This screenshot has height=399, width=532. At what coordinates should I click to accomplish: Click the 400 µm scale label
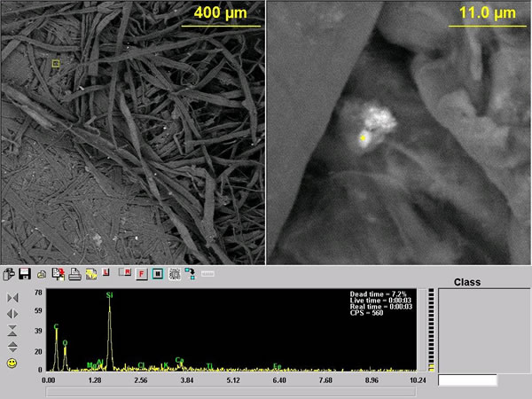coord(221,13)
